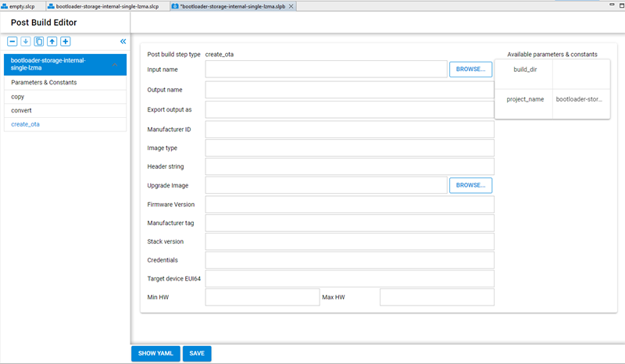The height and width of the screenshot is (364, 625).
Task: Click the duplicate step copy icon
Action: tap(39, 41)
